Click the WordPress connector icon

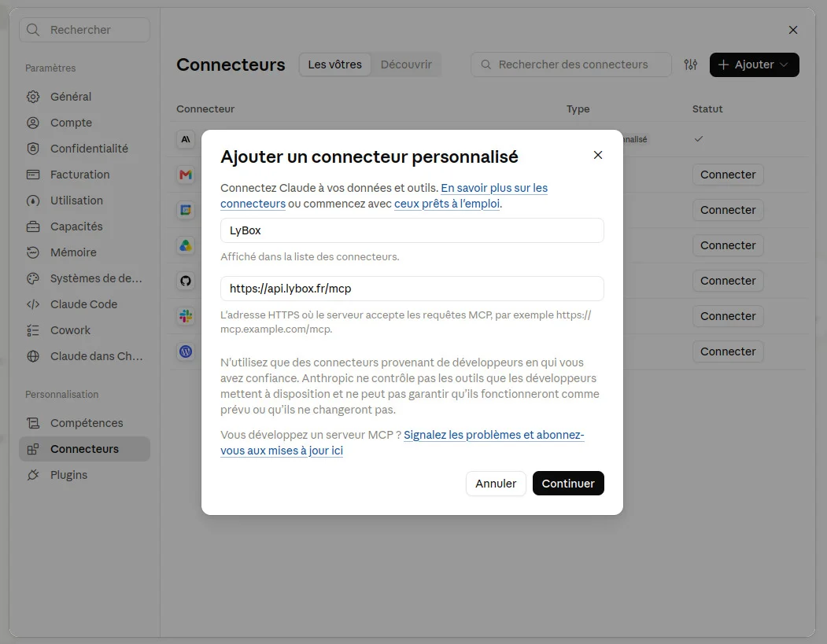[186, 351]
